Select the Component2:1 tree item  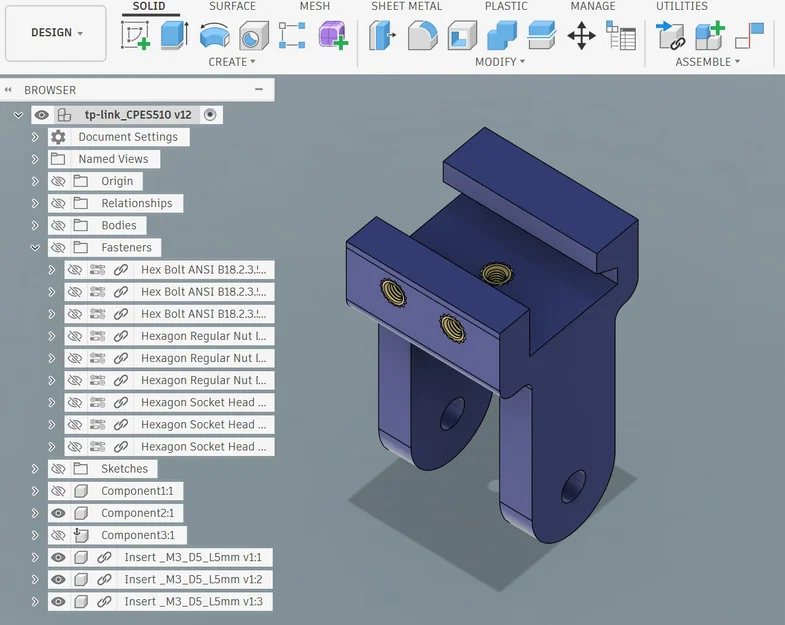(137, 513)
